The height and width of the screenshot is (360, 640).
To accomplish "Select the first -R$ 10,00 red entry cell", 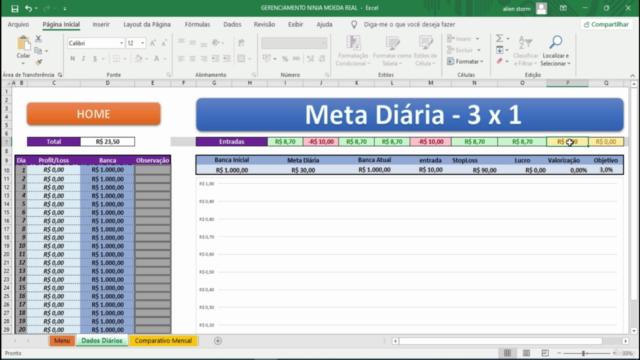I will click(x=321, y=142).
